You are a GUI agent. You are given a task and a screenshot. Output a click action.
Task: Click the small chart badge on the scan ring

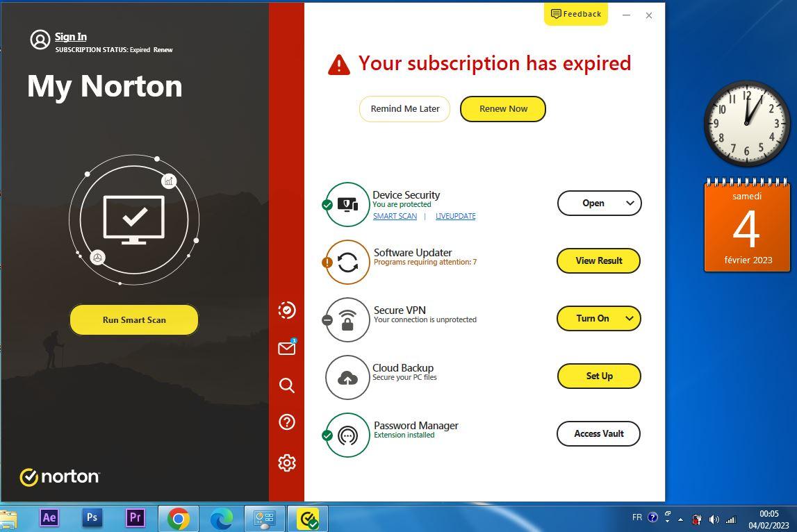[x=169, y=181]
